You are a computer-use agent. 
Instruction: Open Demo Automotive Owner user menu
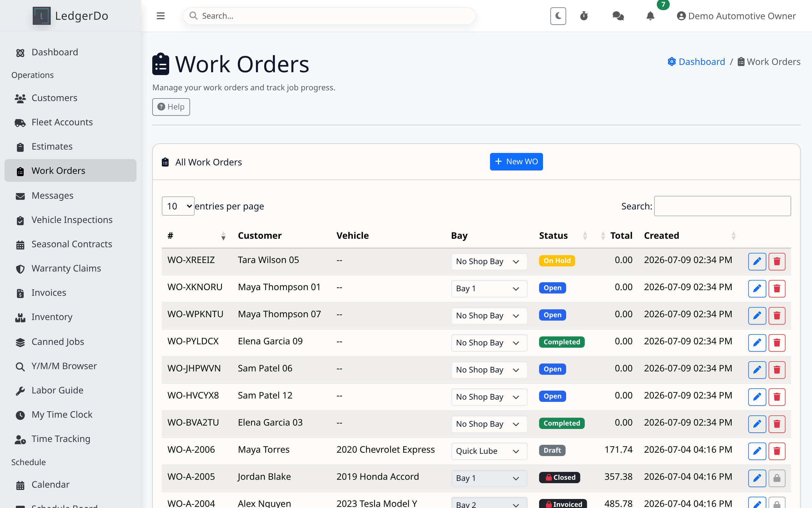(x=736, y=16)
